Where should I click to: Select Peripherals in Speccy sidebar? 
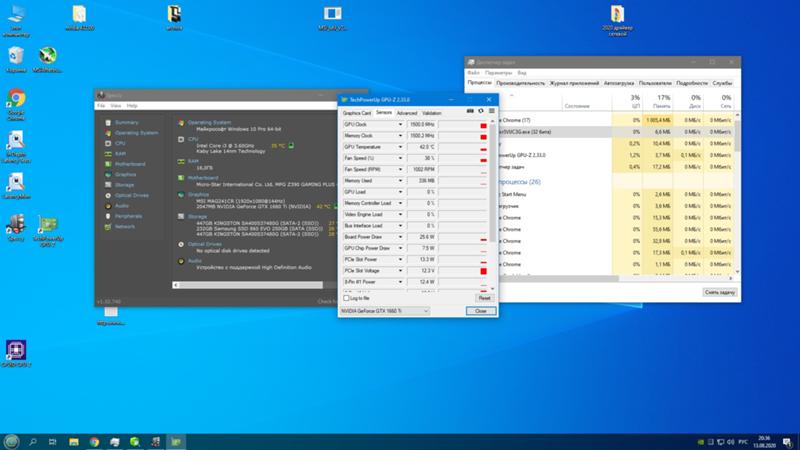tap(129, 216)
